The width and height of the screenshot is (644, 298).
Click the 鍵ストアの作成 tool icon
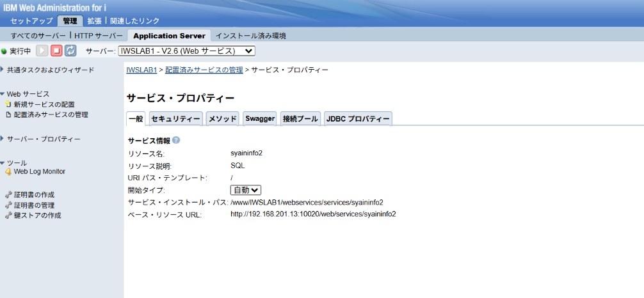[8, 216]
